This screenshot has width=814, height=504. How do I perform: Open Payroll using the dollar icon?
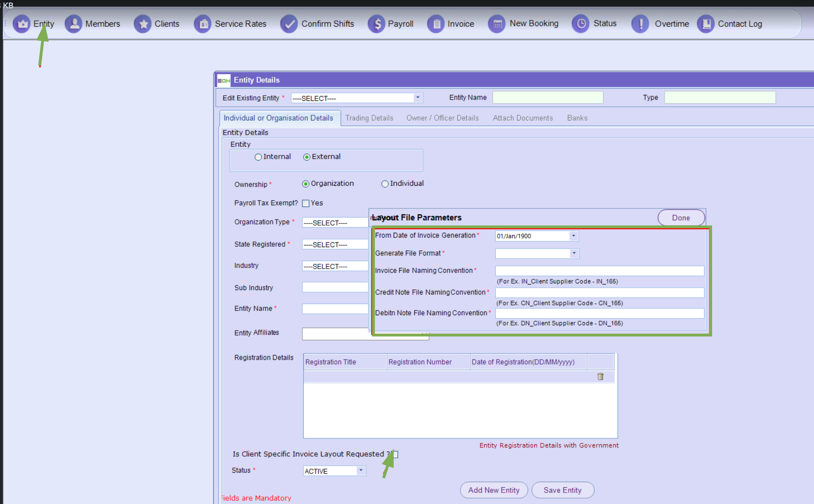click(377, 24)
